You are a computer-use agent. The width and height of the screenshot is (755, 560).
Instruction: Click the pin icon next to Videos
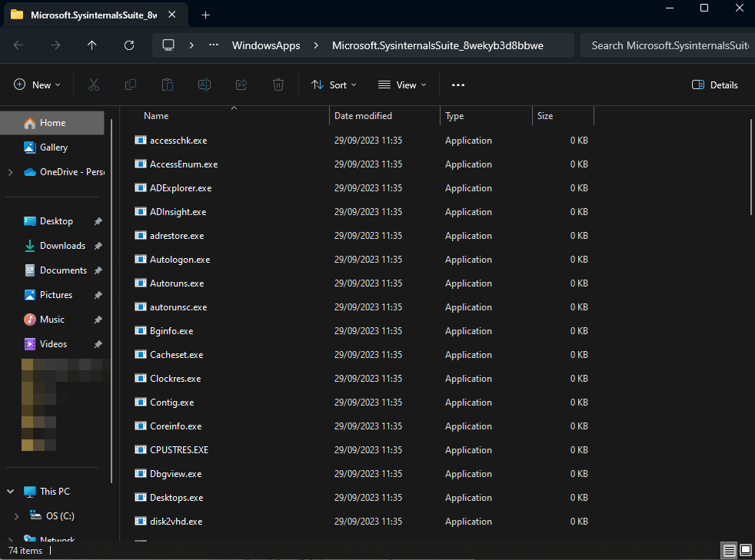pos(98,344)
